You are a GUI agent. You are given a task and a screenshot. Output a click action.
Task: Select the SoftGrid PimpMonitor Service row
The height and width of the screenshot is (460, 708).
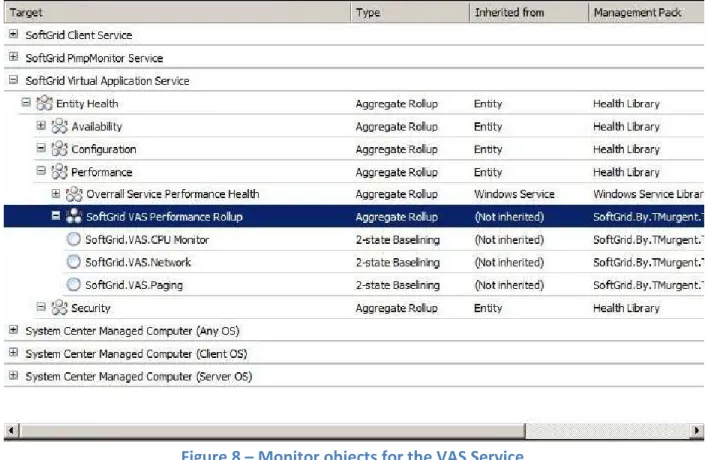pyautogui.click(x=354, y=58)
